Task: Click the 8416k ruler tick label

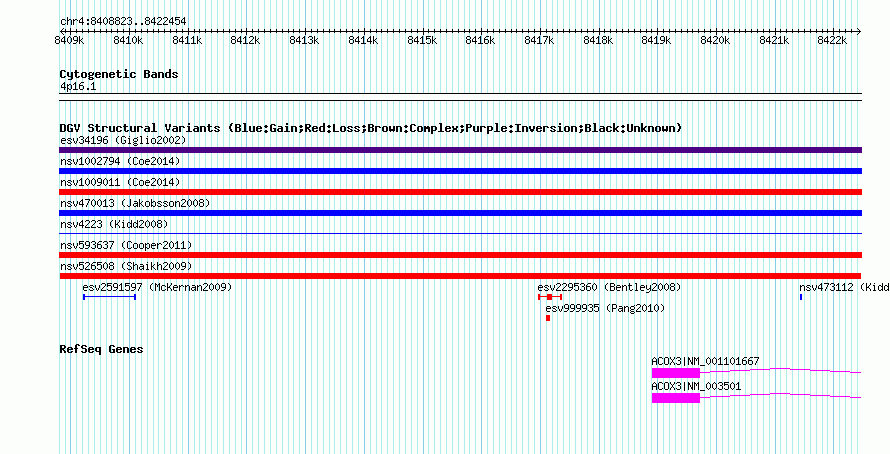Action: 481,40
